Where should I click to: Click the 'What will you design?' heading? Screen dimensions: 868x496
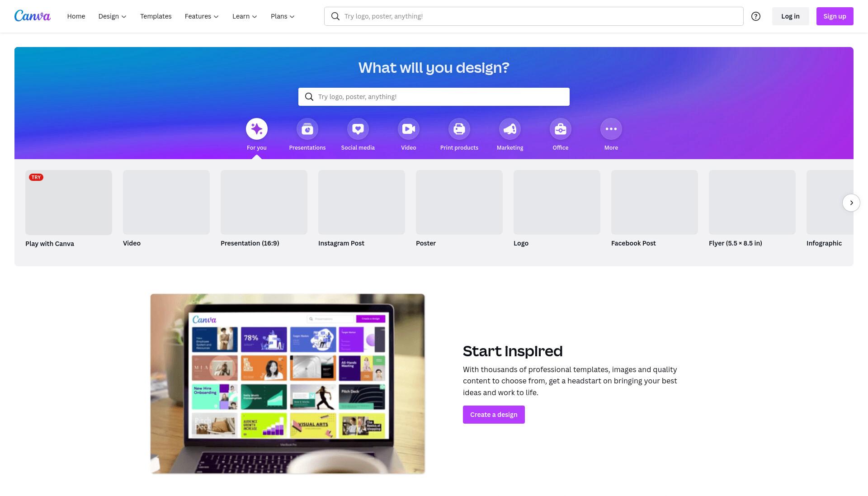pyautogui.click(x=434, y=68)
